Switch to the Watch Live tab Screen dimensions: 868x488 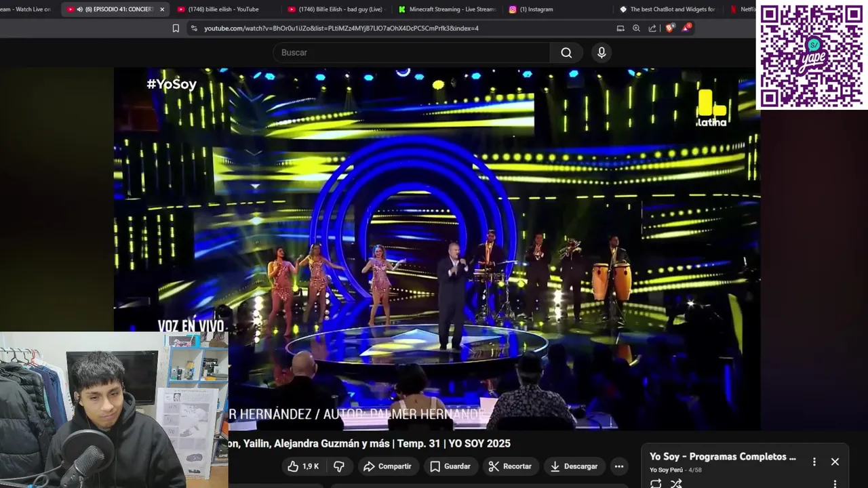[27, 9]
